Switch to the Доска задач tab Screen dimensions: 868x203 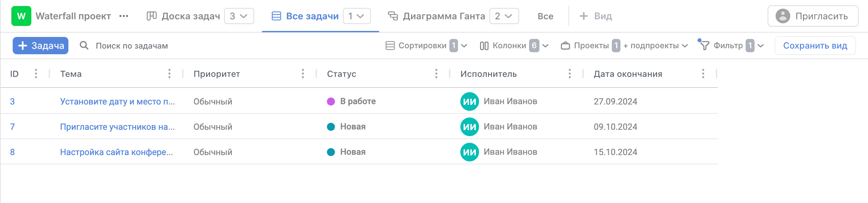(190, 16)
